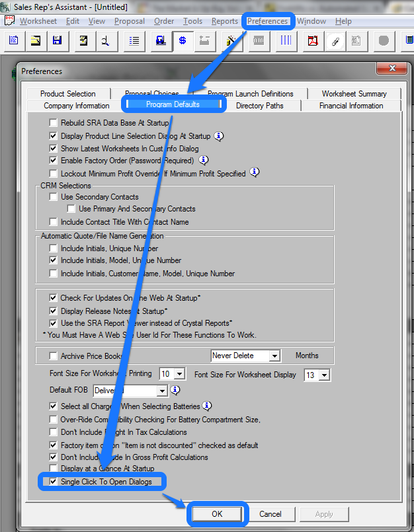Check the Archive Price Books box

(54, 356)
